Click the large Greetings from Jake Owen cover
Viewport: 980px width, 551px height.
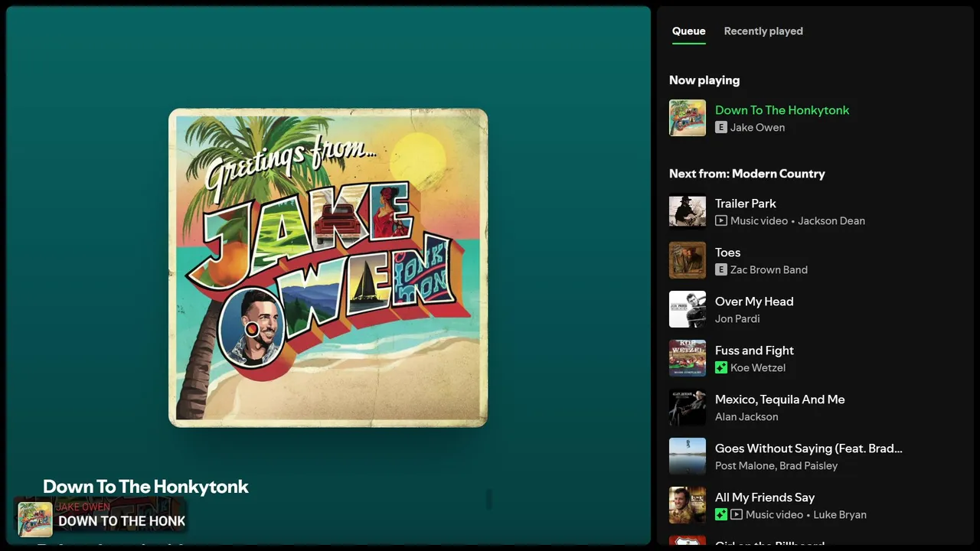click(x=328, y=268)
